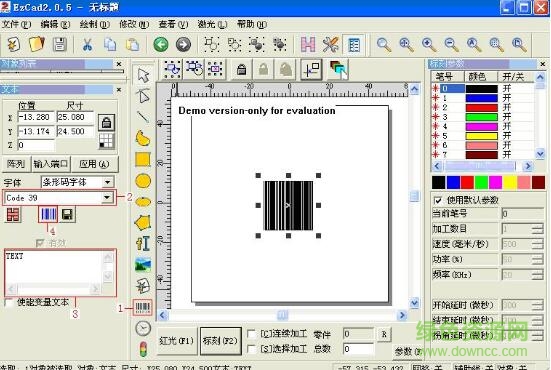The height and width of the screenshot is (370, 551).
Task: Select the Rectangle drawing tool
Action: [143, 160]
